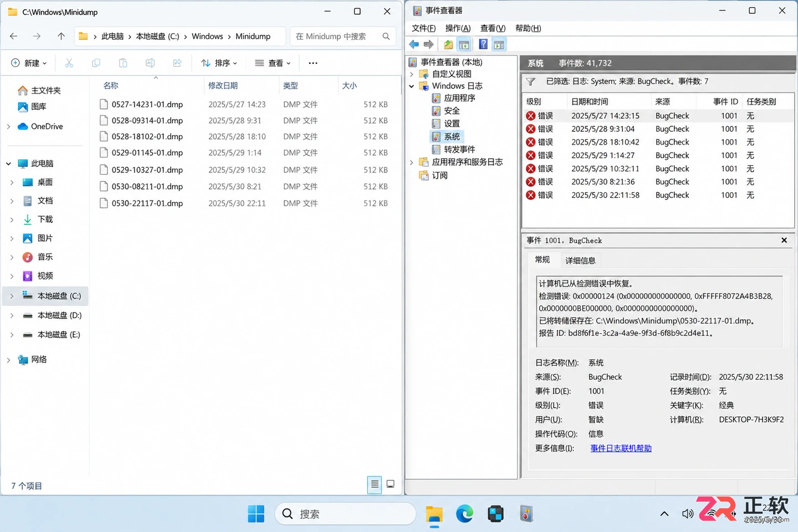Click the 在 Minidump 中搜索 search box
The height and width of the screenshot is (532, 798).
(342, 36)
